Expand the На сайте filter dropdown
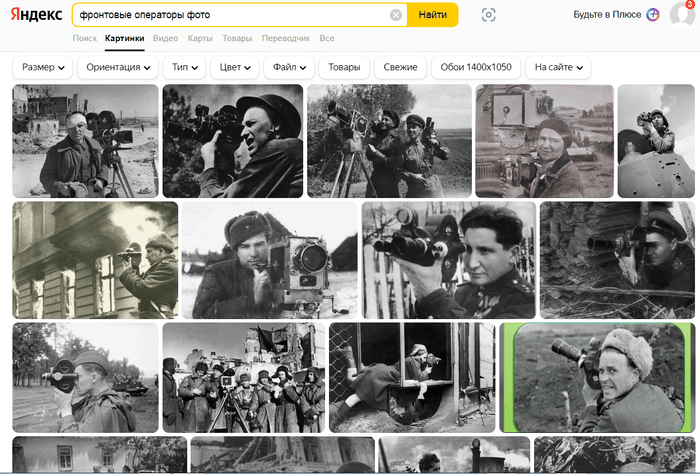 tap(558, 67)
